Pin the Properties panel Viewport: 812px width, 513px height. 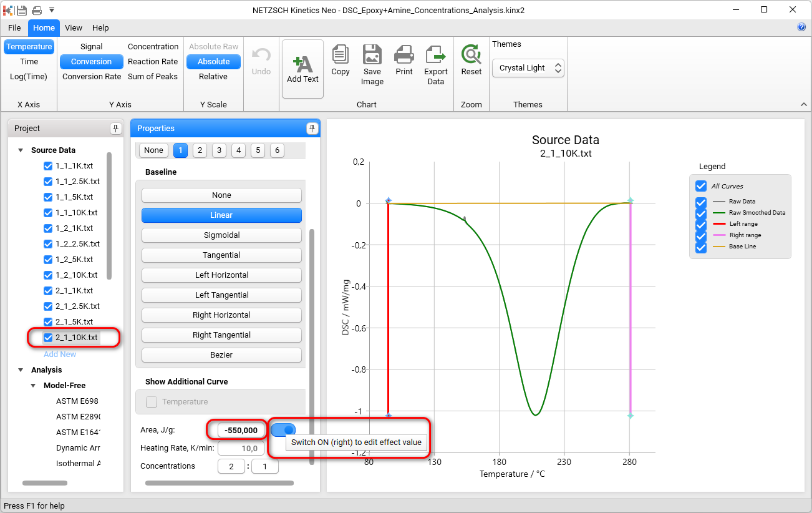[x=311, y=128]
